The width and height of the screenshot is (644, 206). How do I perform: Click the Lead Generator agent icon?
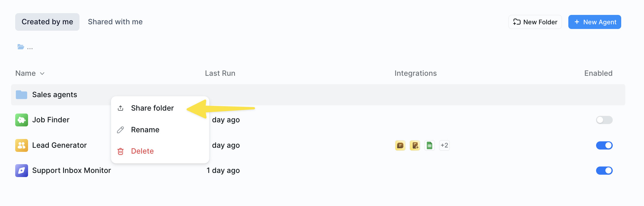tap(21, 145)
